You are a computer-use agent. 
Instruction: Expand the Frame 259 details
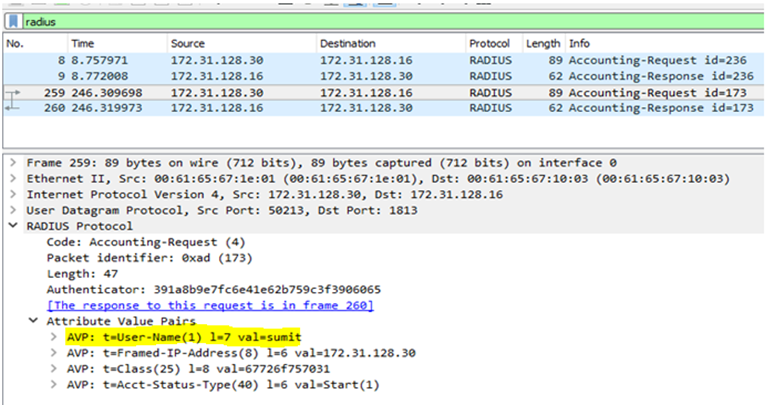tap(11, 162)
